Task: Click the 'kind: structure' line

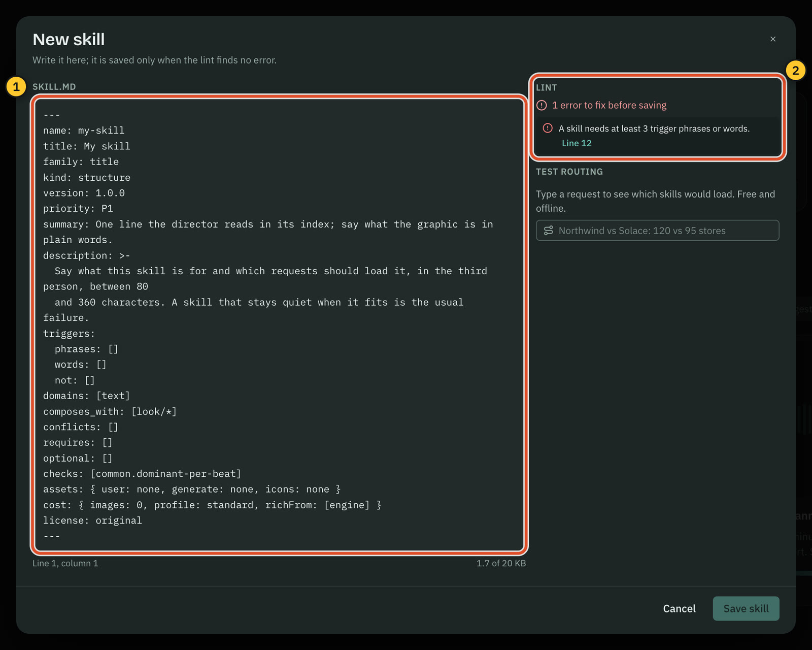Action: click(x=87, y=178)
